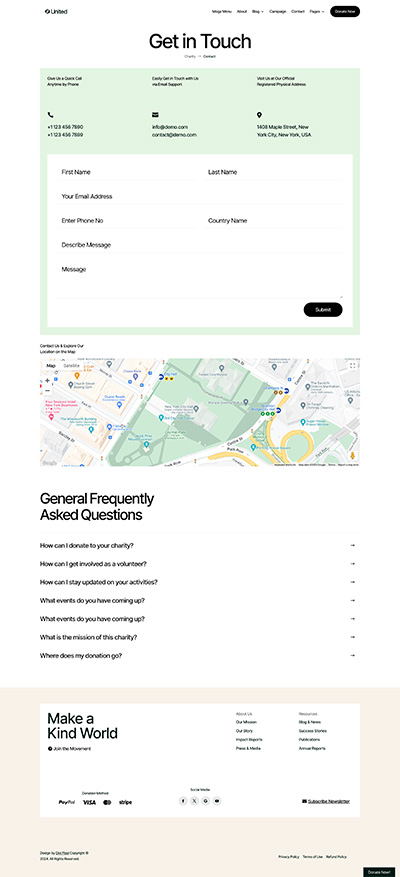Viewport: 400px width, 877px height.
Task: Click the contact@demo.com email address
Action: click(174, 135)
